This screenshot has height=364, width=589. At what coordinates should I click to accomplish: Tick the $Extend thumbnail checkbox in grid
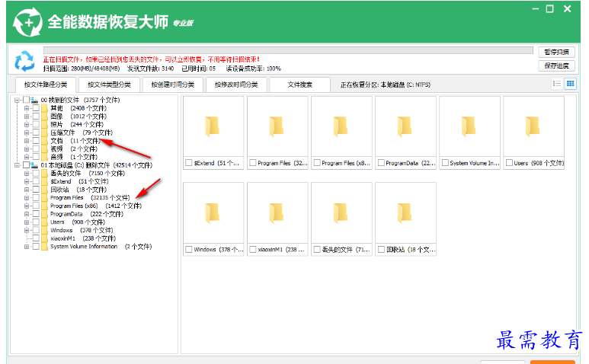pos(189,163)
